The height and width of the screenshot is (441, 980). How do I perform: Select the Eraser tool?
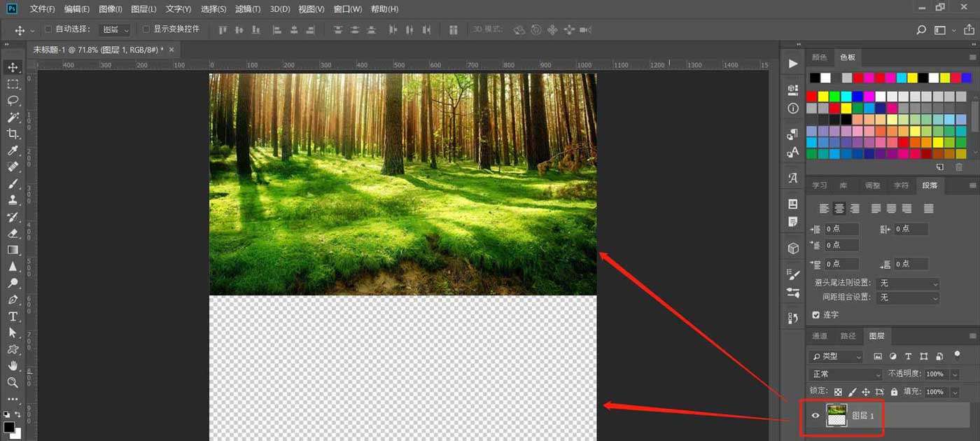pos(13,233)
